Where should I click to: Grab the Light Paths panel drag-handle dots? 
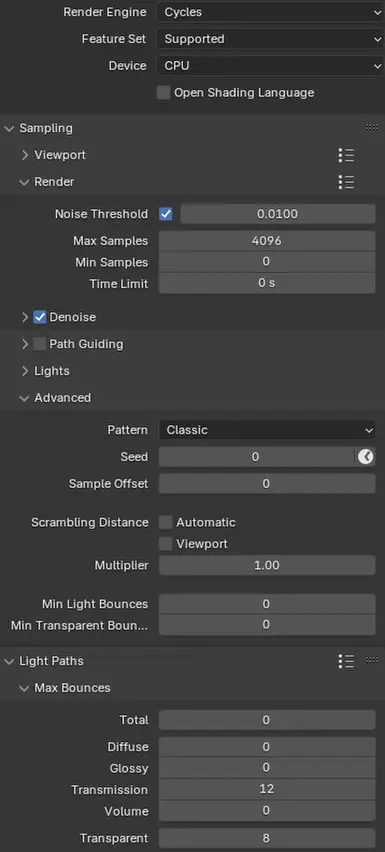(372, 661)
